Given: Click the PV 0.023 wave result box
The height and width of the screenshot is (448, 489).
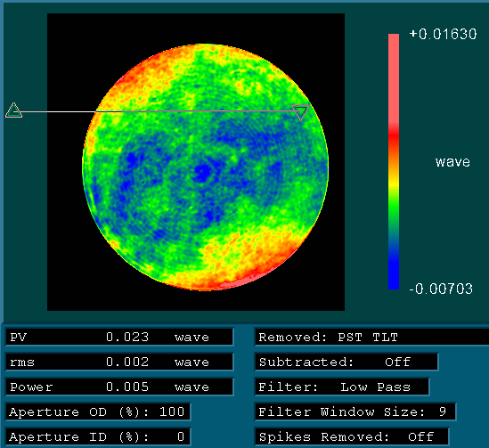Looking at the screenshot, I should pos(119,337).
